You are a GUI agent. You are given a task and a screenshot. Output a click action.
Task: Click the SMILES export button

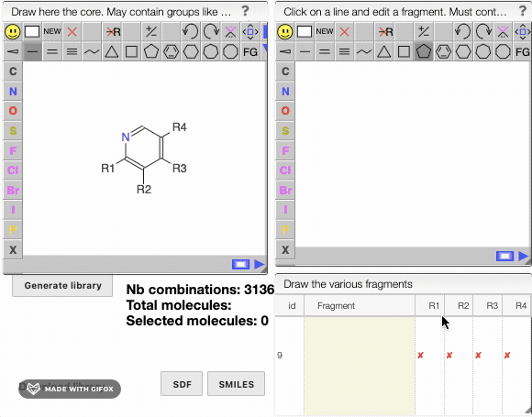click(236, 384)
